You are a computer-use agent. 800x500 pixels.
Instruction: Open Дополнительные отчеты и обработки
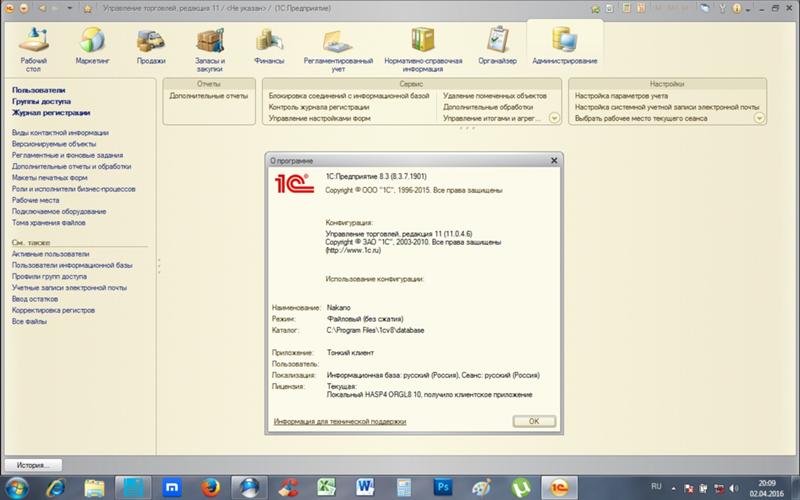coord(71,166)
